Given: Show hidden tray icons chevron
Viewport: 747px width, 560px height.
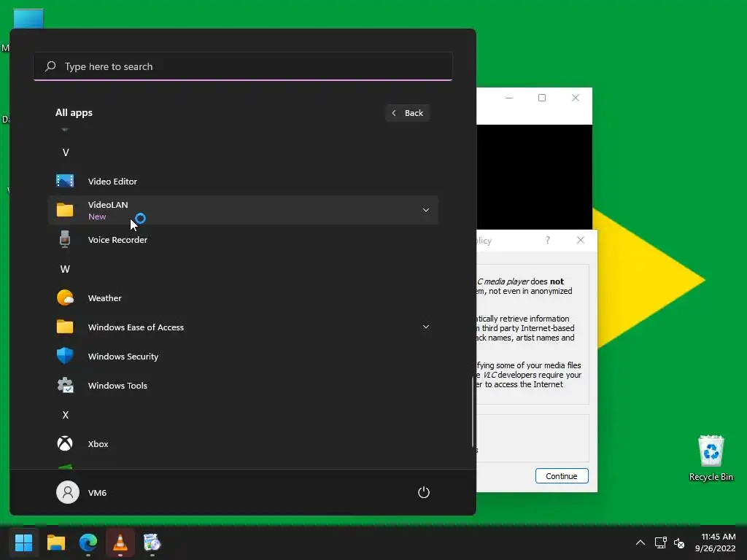Looking at the screenshot, I should coord(640,542).
